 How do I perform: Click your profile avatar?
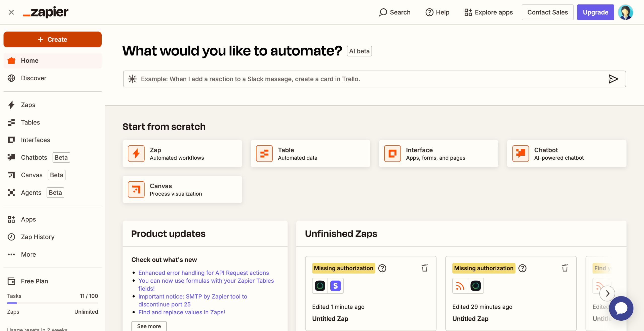(626, 12)
